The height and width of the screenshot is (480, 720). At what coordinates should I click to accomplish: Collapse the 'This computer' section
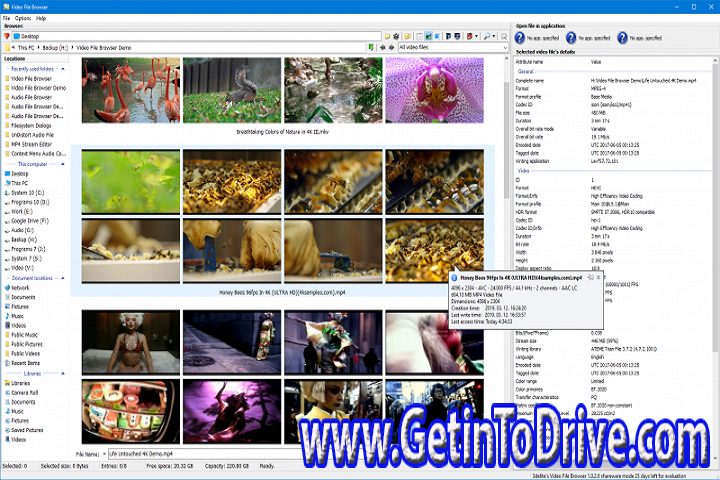click(63, 164)
